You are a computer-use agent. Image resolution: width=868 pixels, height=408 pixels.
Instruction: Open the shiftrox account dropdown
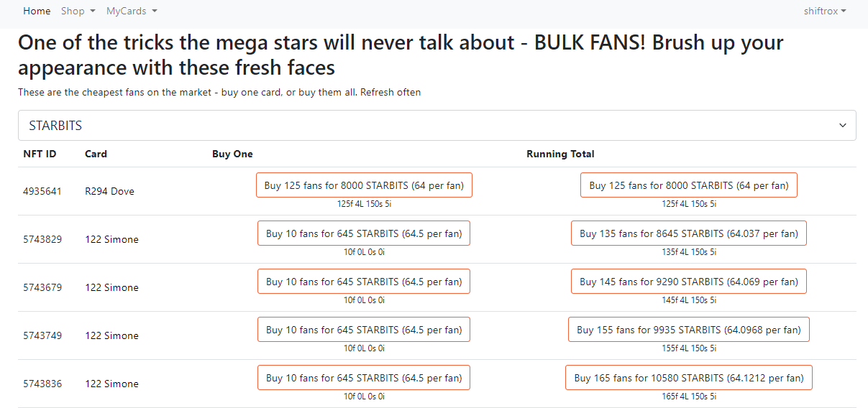point(825,11)
